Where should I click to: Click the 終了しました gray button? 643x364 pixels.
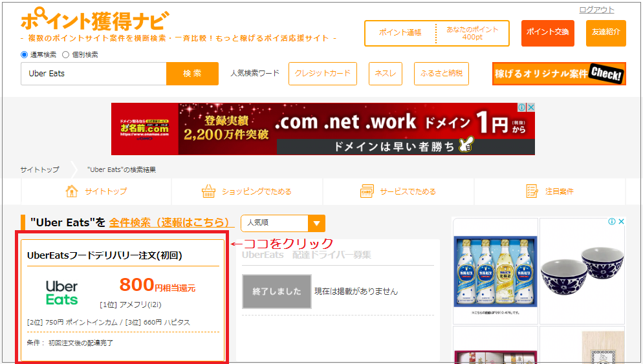tap(277, 292)
